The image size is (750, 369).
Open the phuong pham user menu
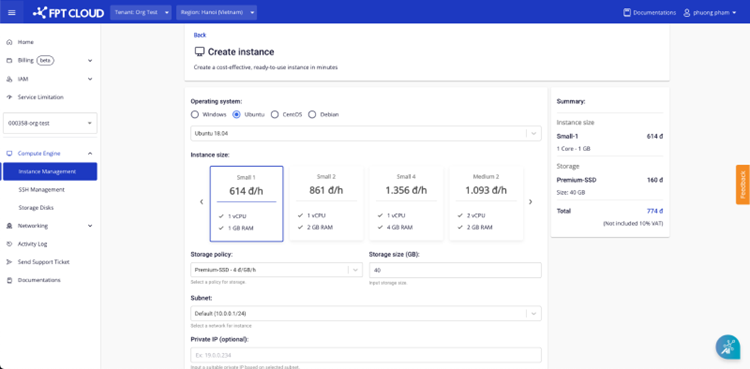[710, 12]
